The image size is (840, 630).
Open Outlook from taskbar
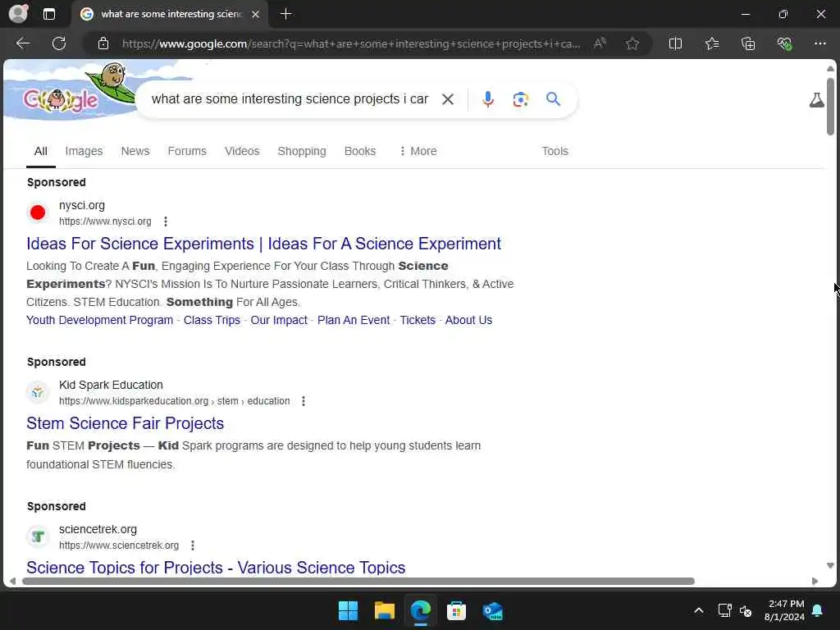492,610
